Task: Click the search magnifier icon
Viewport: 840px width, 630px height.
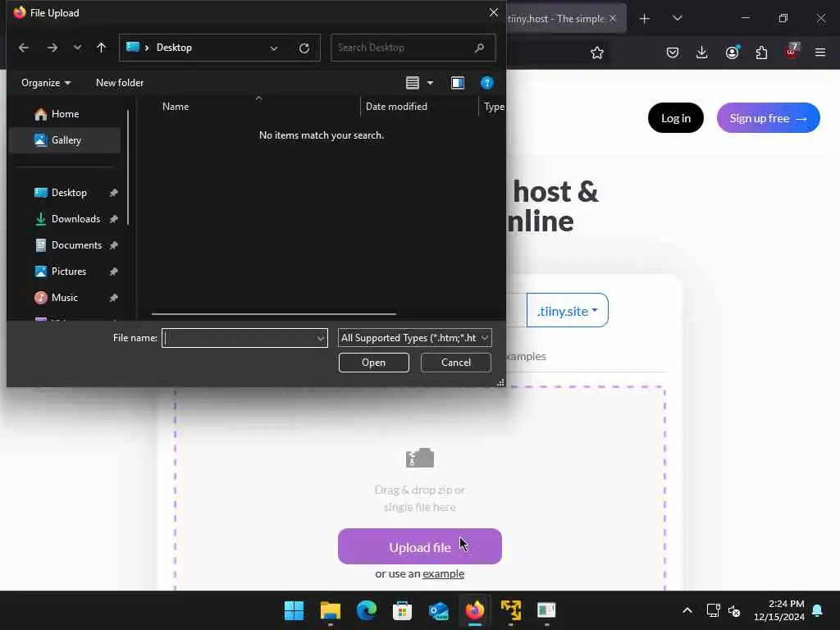Action: pyautogui.click(x=479, y=48)
